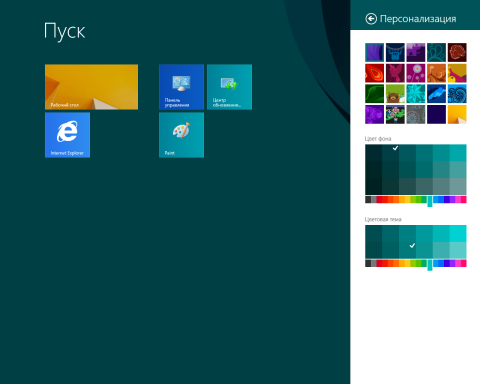Launch the Paint tile
The height and width of the screenshot is (384, 480).
pyautogui.click(x=181, y=135)
